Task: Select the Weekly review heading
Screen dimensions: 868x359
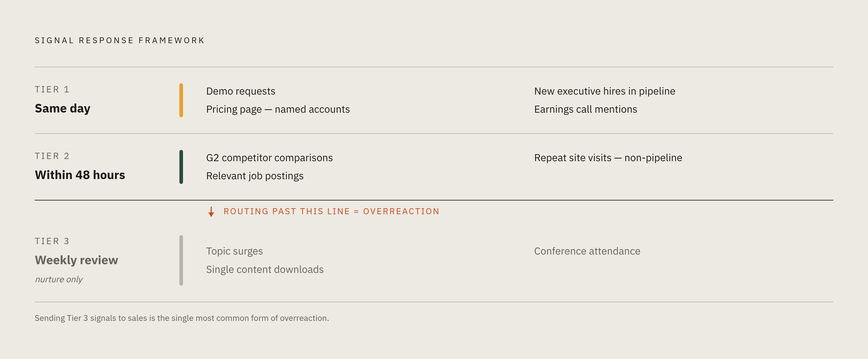Action: tap(76, 260)
